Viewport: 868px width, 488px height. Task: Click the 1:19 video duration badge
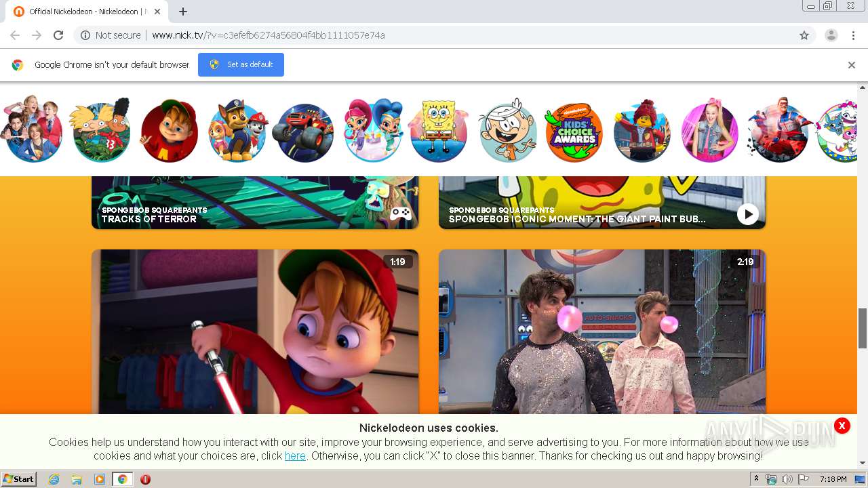[397, 262]
